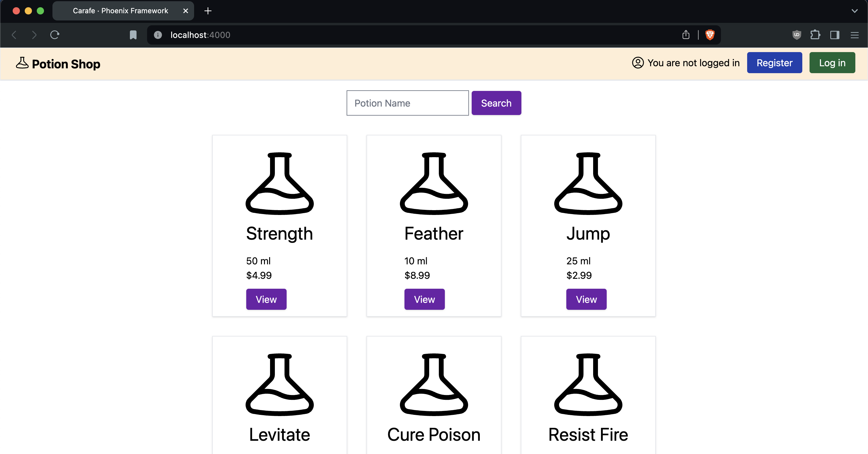The image size is (868, 454).
Task: Expand the tab search chevron
Action: 854,11
